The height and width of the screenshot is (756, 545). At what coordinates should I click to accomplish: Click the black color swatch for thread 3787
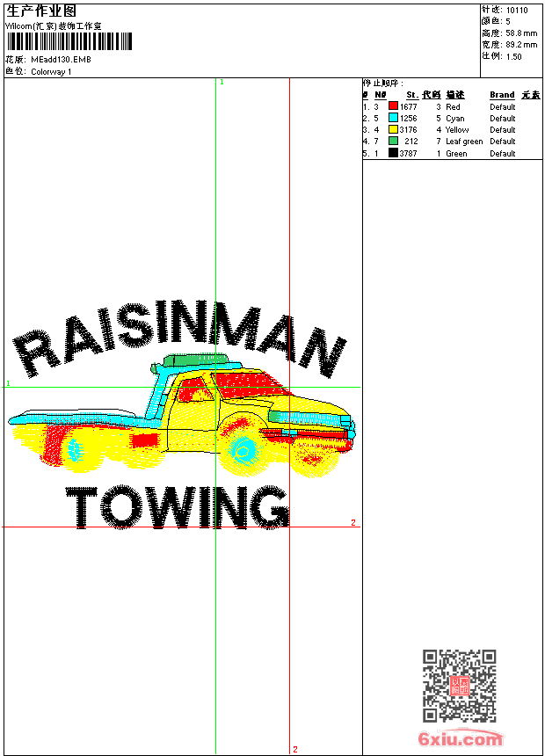(393, 153)
